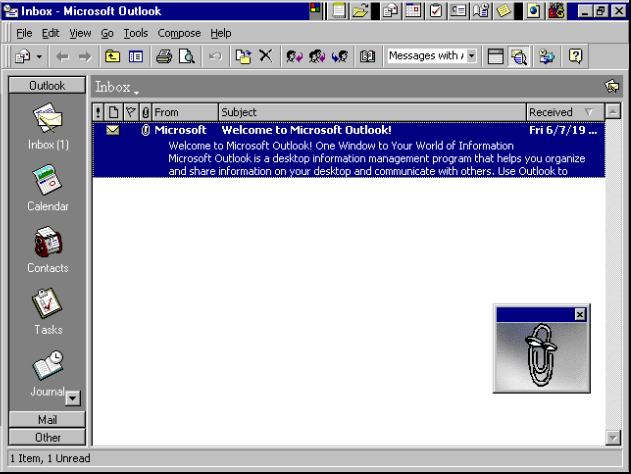Click Open Office Document shortcut icon
The image size is (631, 474).
pyautogui.click(x=360, y=10)
